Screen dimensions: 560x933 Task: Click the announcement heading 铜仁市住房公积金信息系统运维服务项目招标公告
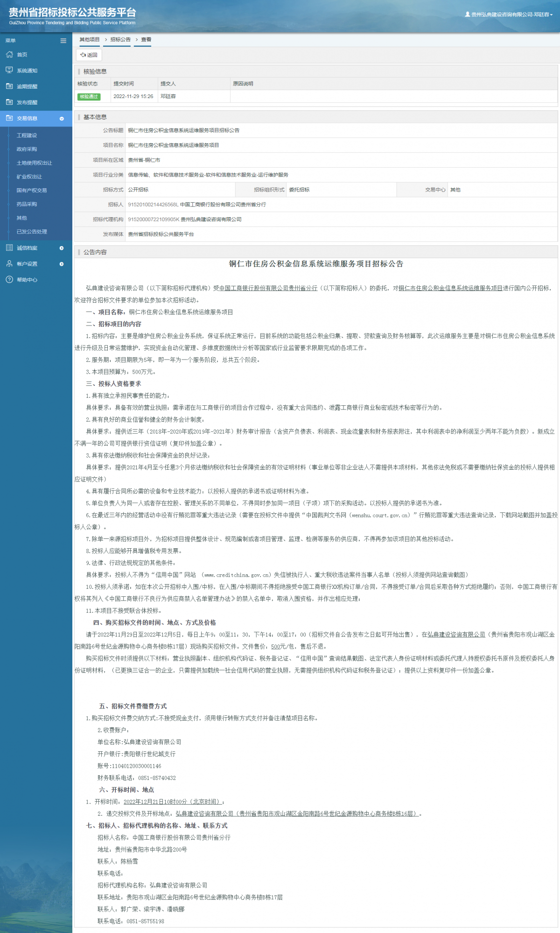tap(316, 264)
